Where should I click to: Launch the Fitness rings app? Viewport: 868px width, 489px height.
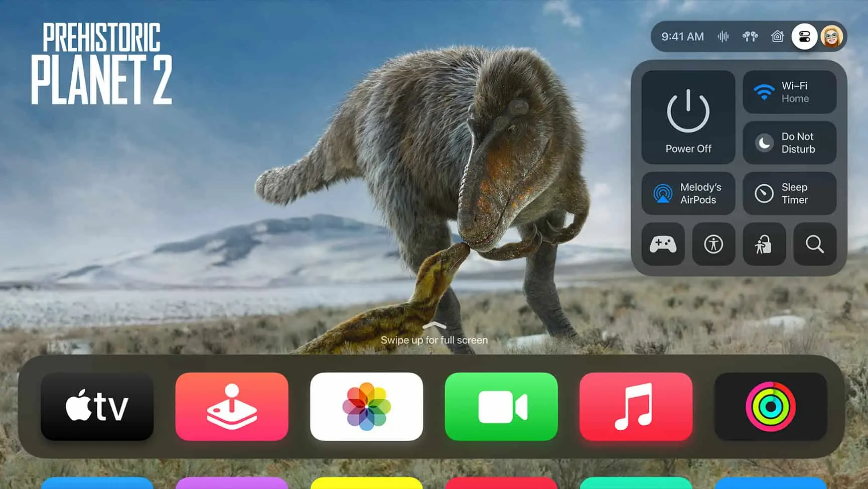(771, 407)
